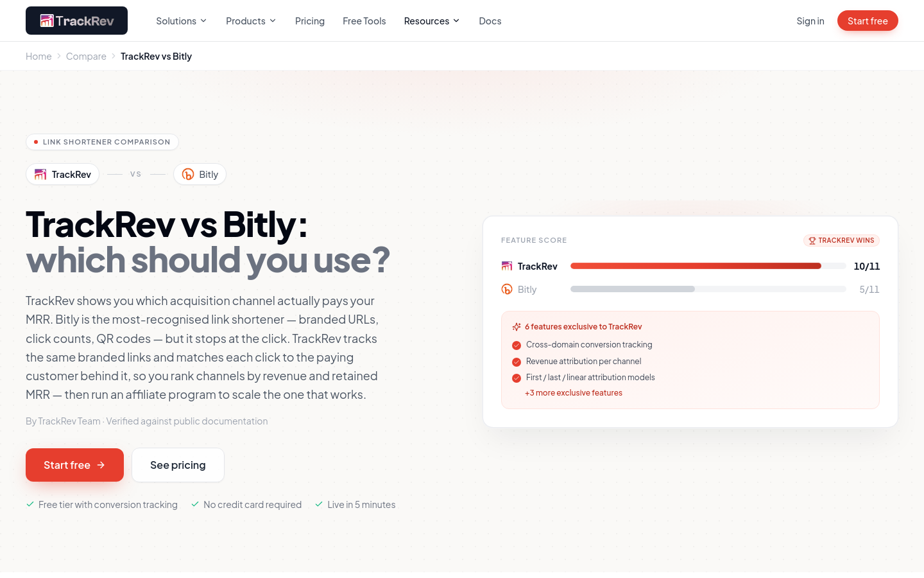Expand the Solutions dropdown menu
Image resolution: width=924 pixels, height=578 pixels.
coord(182,21)
